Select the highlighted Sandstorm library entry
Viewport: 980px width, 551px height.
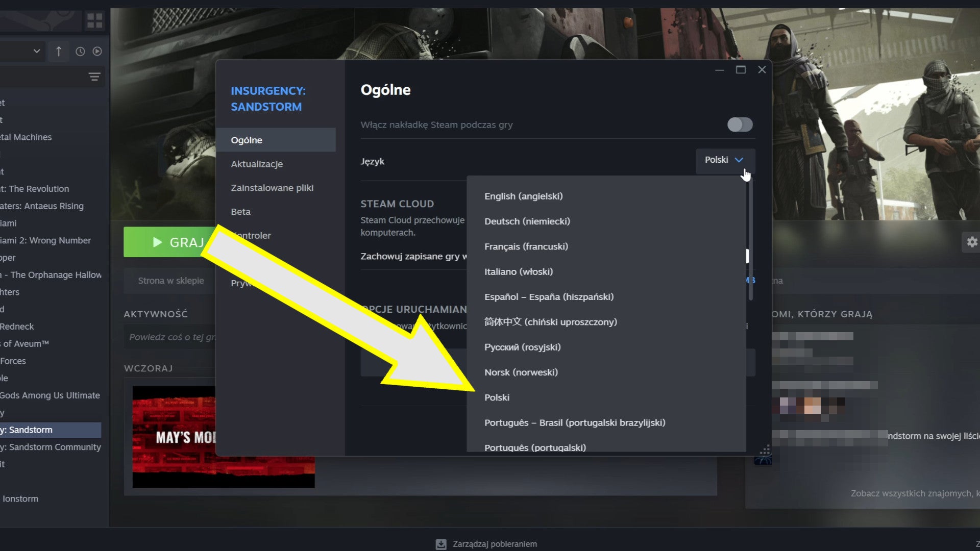coord(51,430)
